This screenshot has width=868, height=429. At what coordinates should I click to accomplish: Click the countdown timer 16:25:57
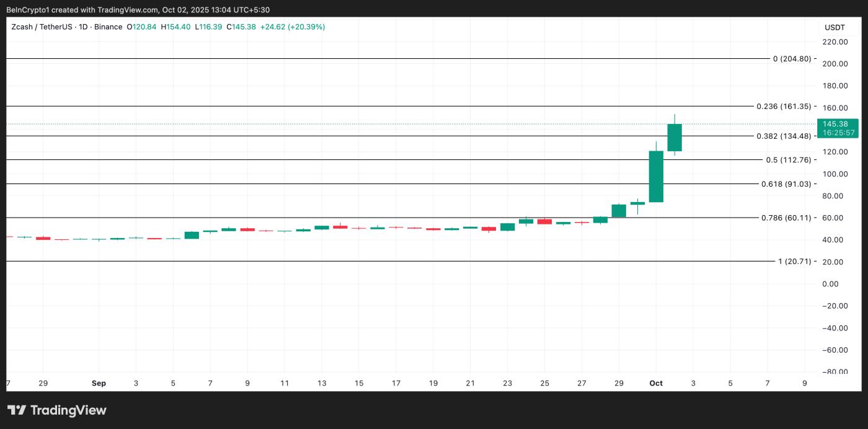[838, 133]
